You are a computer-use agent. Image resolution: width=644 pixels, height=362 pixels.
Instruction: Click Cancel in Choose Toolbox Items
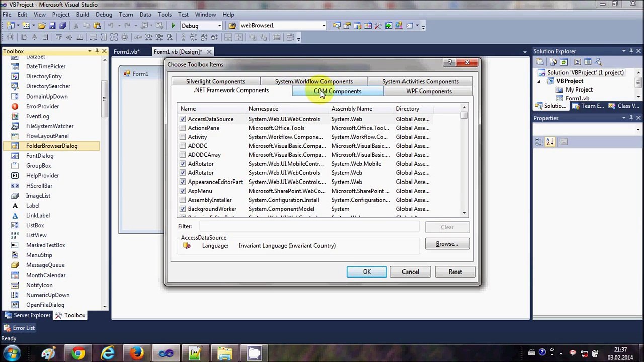click(410, 272)
